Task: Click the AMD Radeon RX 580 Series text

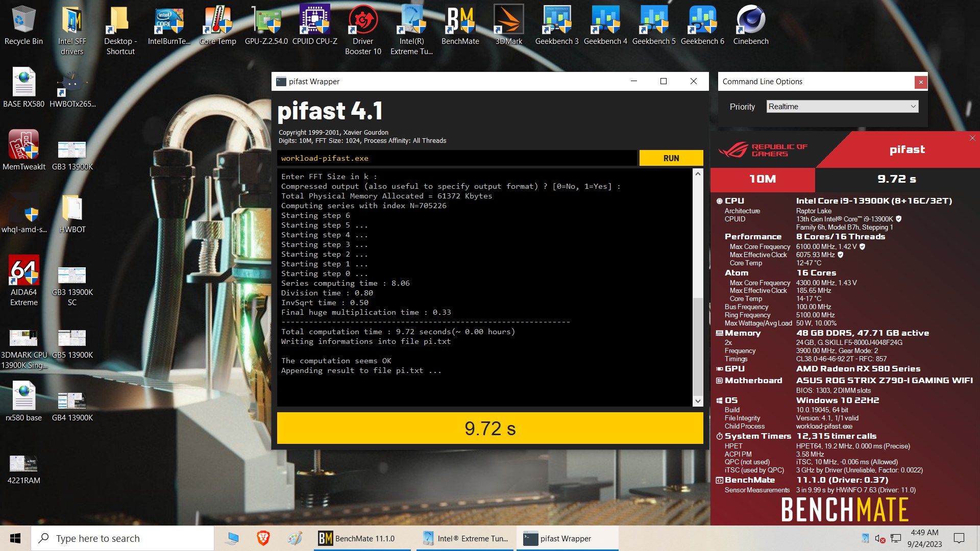Action: 858,369
